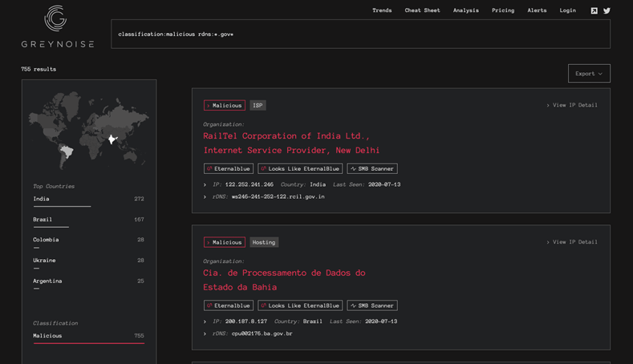This screenshot has width=633, height=364.
Task: Expand IP row chevron for 200.187.8.127
Action: pyautogui.click(x=205, y=322)
